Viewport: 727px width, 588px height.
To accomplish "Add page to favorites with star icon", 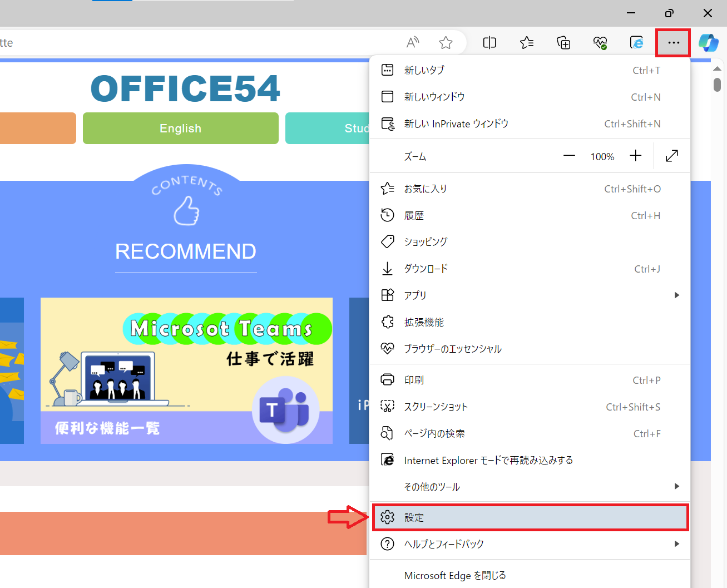I will [x=446, y=42].
